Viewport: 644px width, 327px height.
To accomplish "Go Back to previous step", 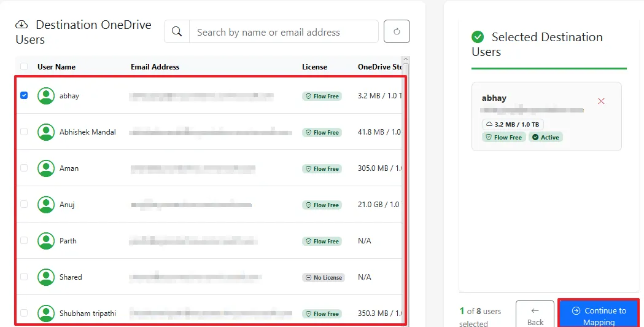I will click(535, 313).
